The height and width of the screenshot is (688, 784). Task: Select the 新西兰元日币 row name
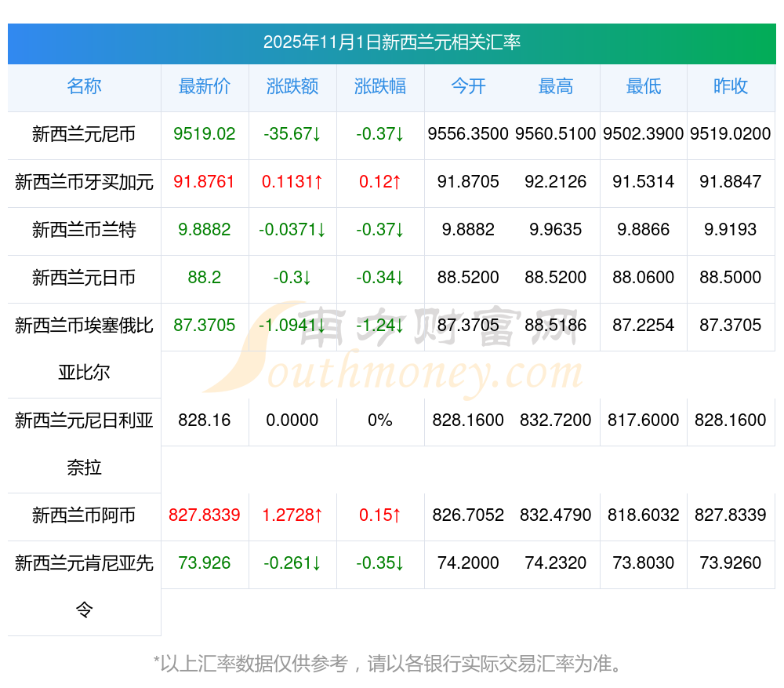pyautogui.click(x=84, y=278)
